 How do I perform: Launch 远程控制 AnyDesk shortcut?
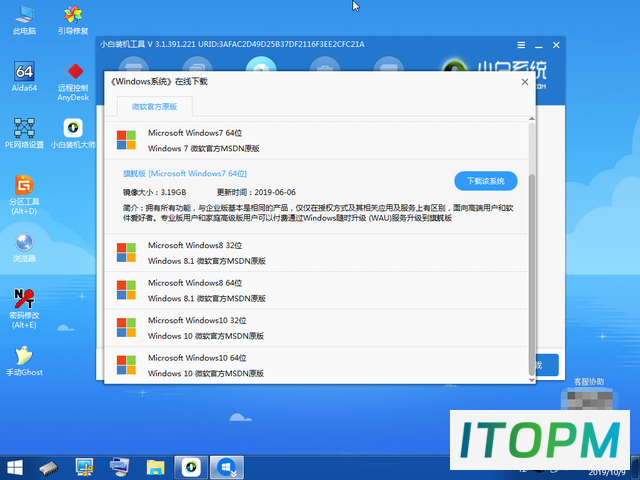(73, 81)
